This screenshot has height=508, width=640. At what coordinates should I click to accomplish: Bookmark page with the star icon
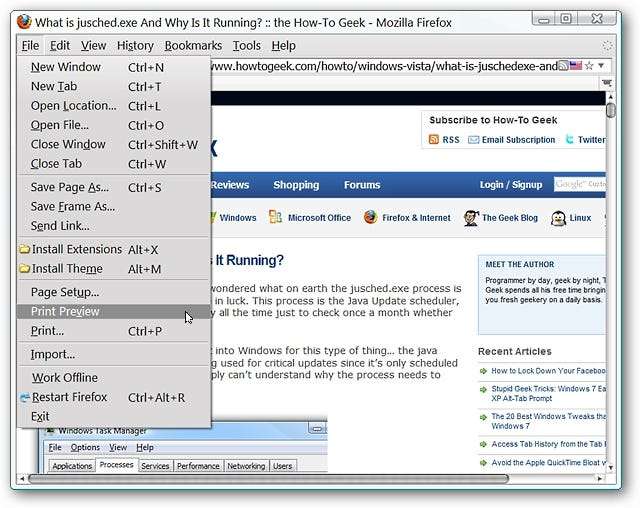tap(589, 66)
